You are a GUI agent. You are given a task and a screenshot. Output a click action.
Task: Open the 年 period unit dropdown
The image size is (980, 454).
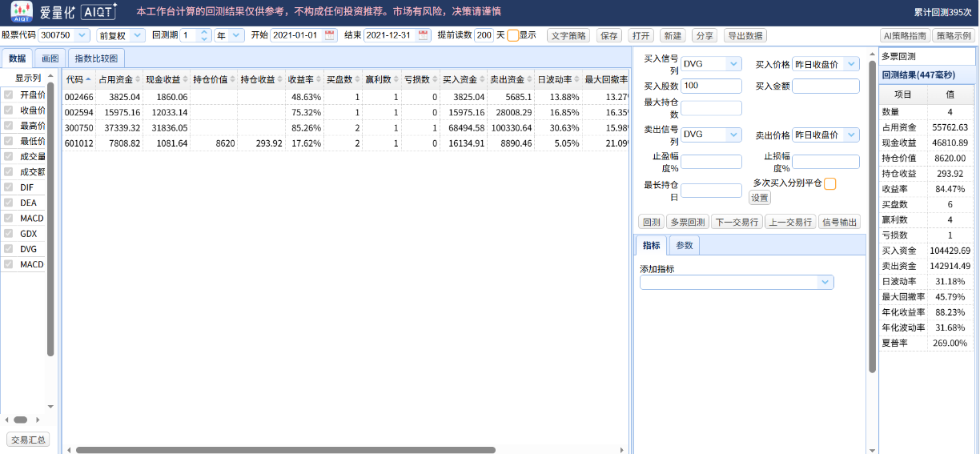click(x=236, y=35)
